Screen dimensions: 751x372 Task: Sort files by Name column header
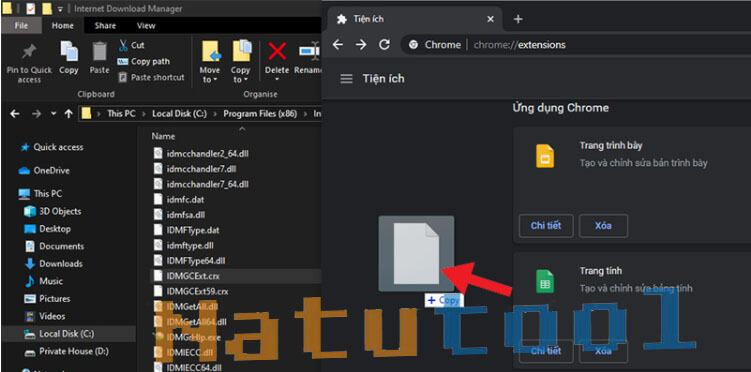(163, 136)
